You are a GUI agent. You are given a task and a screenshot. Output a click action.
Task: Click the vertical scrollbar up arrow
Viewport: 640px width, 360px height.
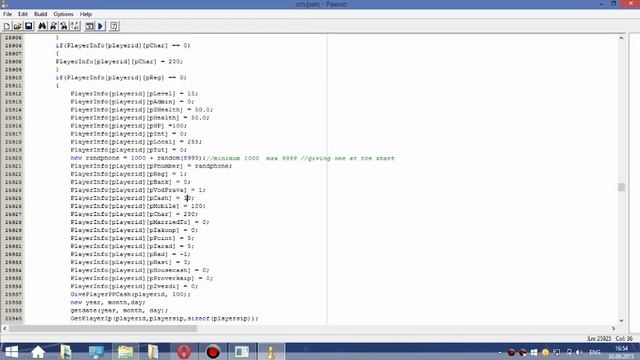point(621,38)
